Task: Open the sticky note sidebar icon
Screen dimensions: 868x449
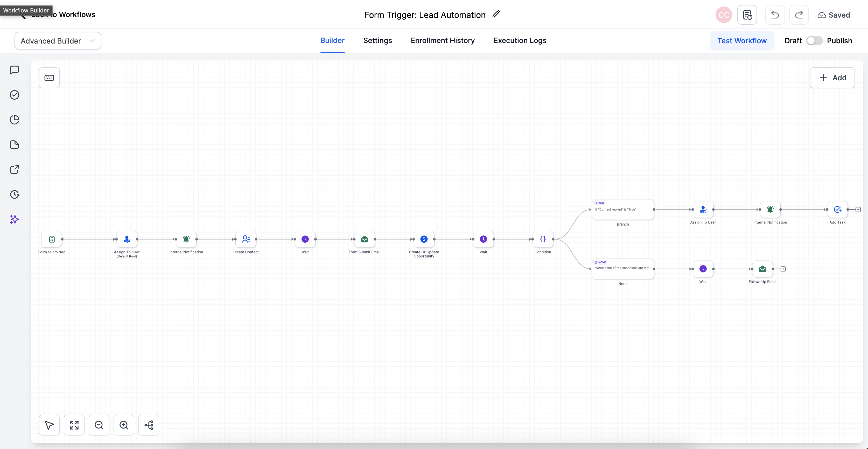Action: click(15, 145)
